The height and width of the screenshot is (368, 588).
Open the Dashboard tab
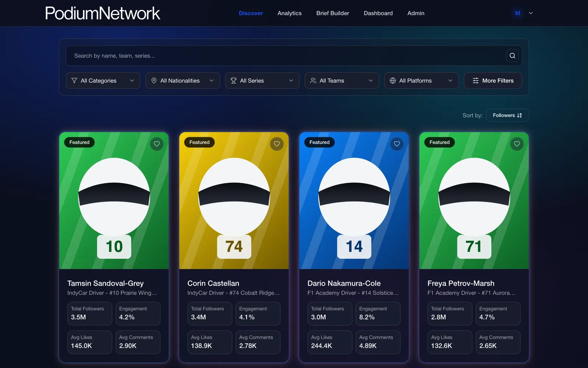378,13
